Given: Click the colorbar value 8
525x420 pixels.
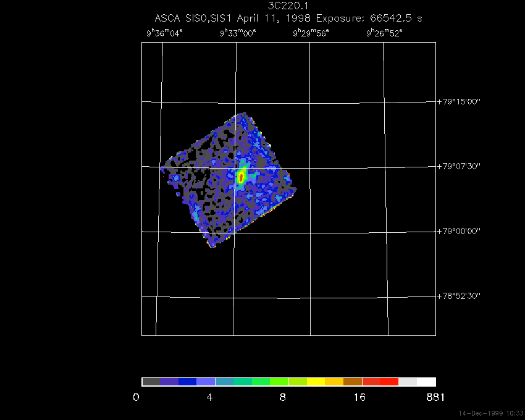Looking at the screenshot, I should pos(283,398).
